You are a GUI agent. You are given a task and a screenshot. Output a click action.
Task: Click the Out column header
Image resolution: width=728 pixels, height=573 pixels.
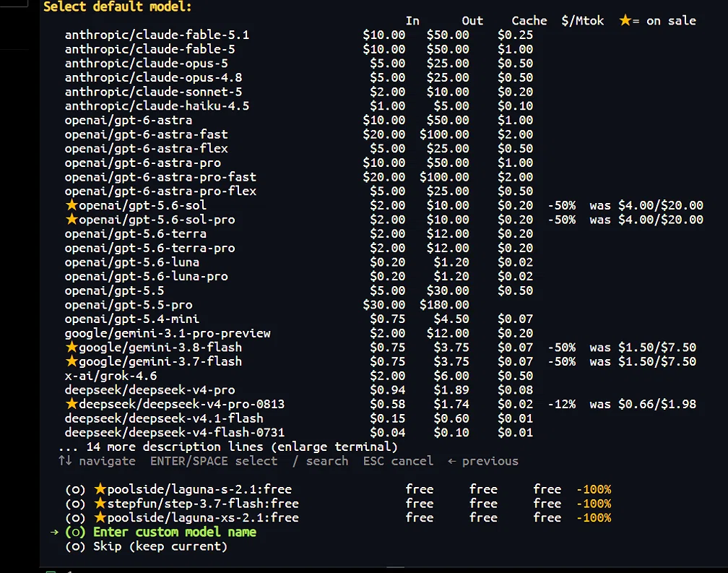point(472,21)
